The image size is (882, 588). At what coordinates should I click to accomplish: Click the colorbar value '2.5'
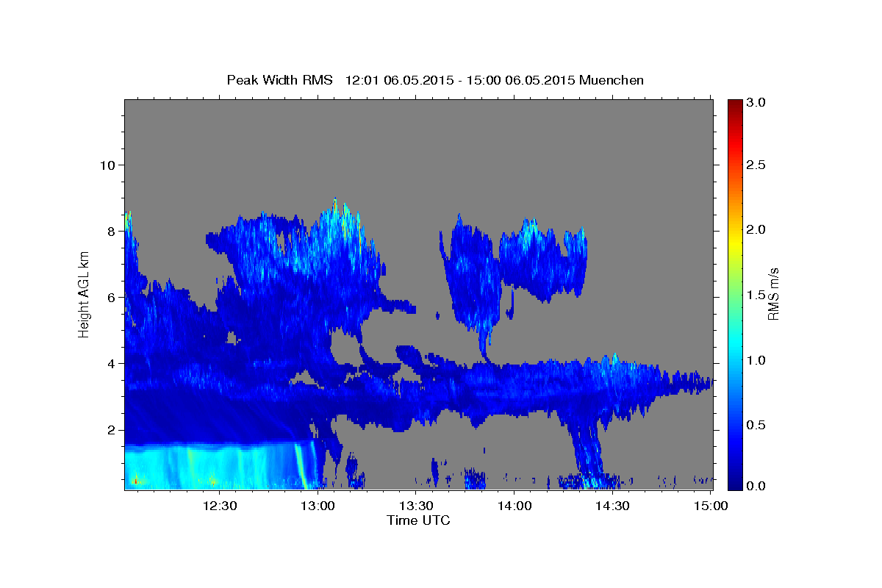click(x=757, y=165)
